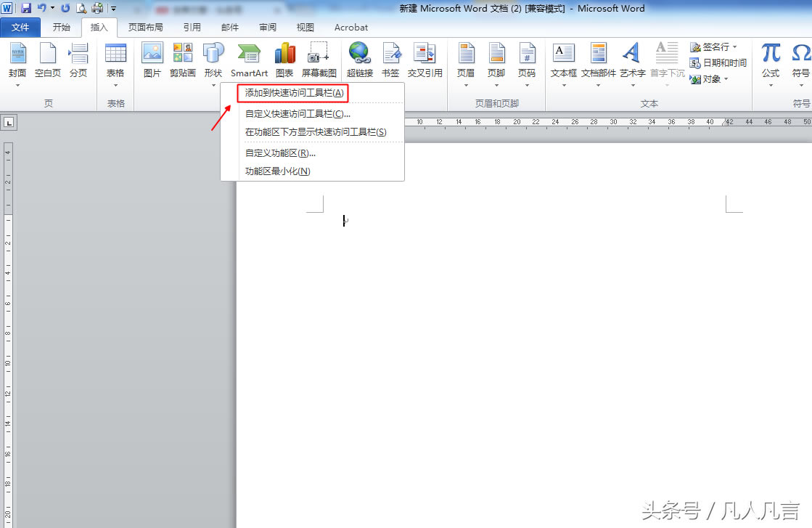Click the 艺术字 WordArt icon
Image resolution: width=812 pixels, height=528 pixels.
coord(632,54)
